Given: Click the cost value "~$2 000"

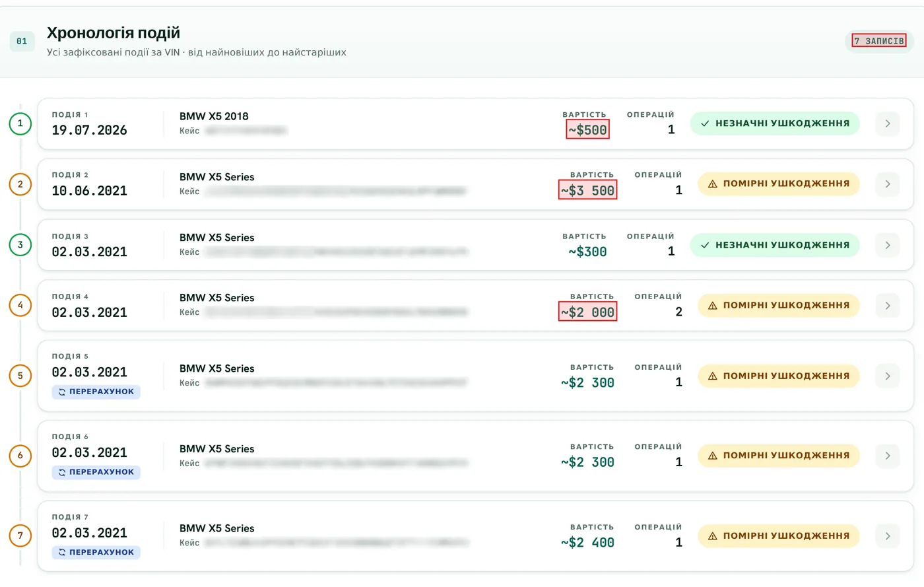Looking at the screenshot, I should point(588,312).
